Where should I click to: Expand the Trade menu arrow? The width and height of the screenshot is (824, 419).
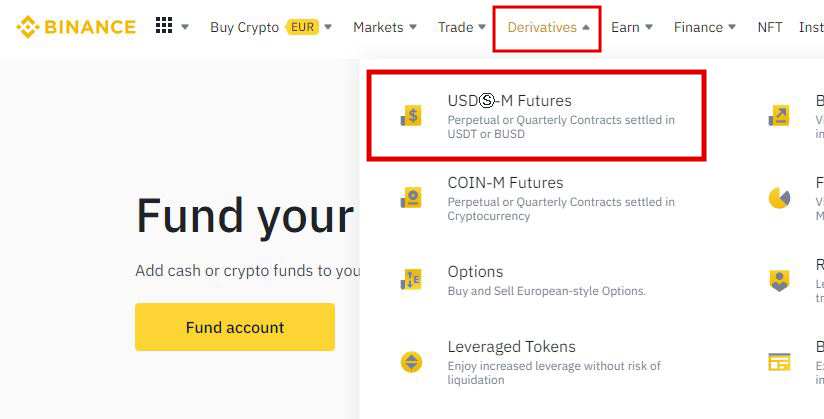coord(482,27)
